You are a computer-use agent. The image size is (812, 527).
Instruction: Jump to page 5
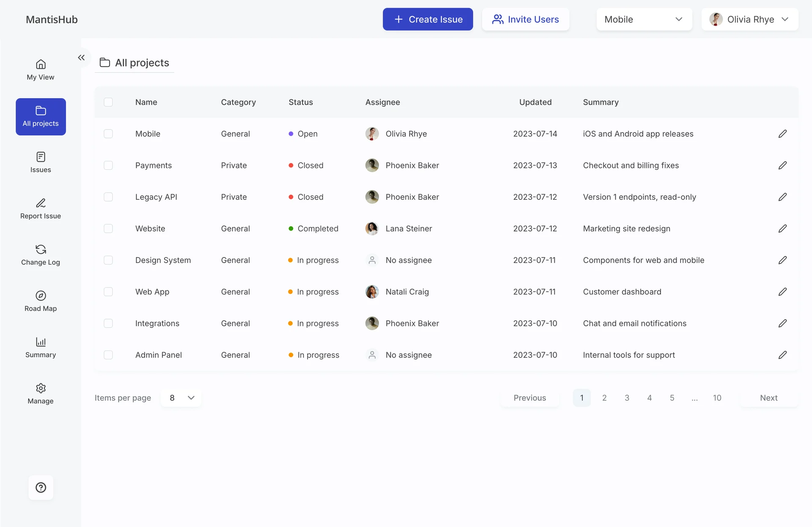click(672, 398)
